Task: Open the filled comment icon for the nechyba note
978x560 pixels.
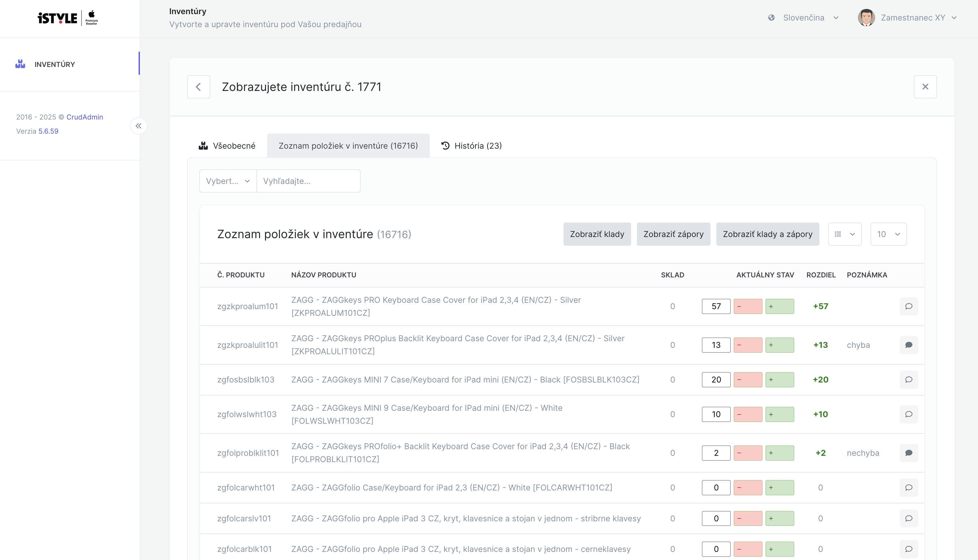Action: pos(908,453)
